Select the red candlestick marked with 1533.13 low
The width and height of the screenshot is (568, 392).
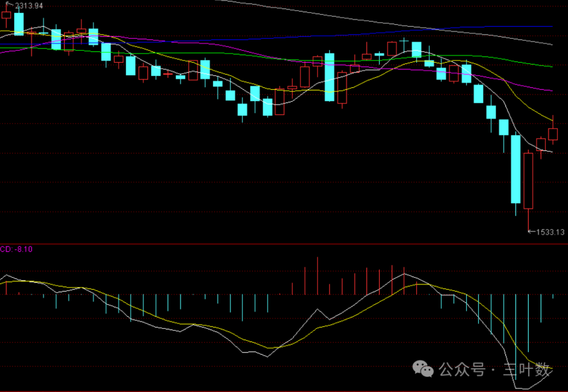tap(529, 190)
